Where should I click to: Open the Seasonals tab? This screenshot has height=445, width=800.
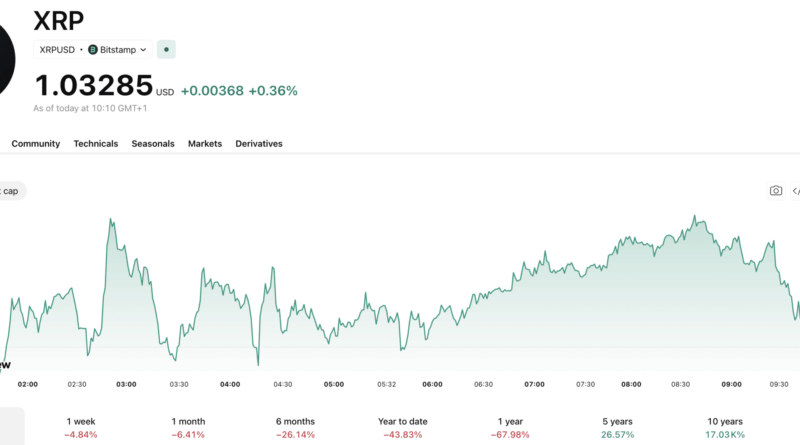[x=153, y=144]
